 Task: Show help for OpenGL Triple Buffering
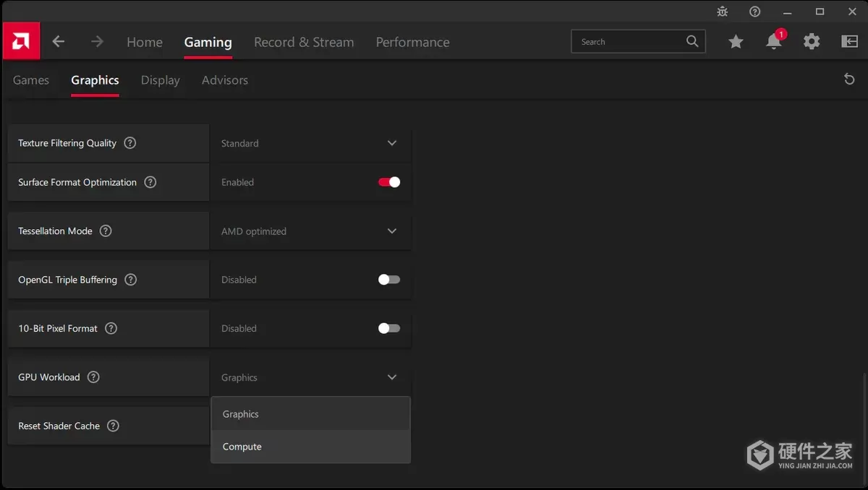131,280
